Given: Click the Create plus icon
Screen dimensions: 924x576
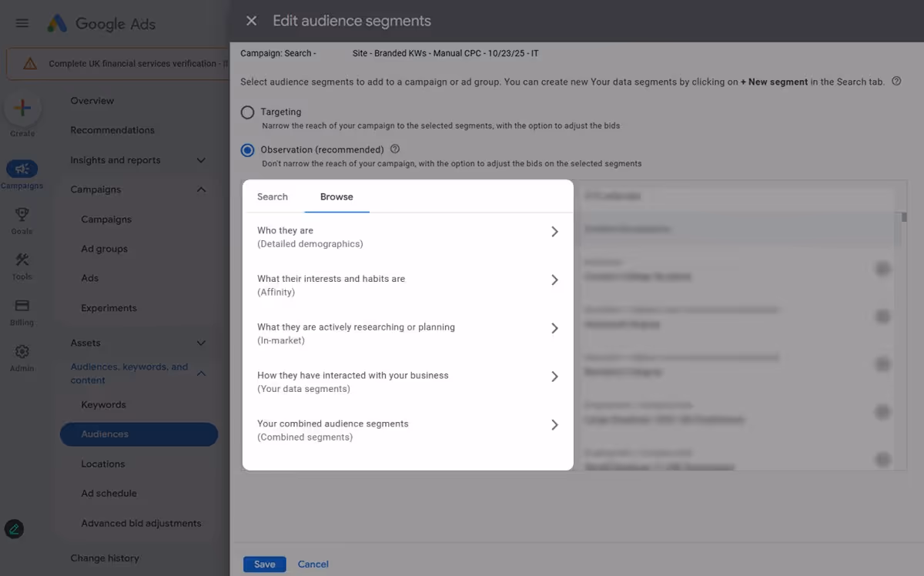Looking at the screenshot, I should tap(22, 108).
